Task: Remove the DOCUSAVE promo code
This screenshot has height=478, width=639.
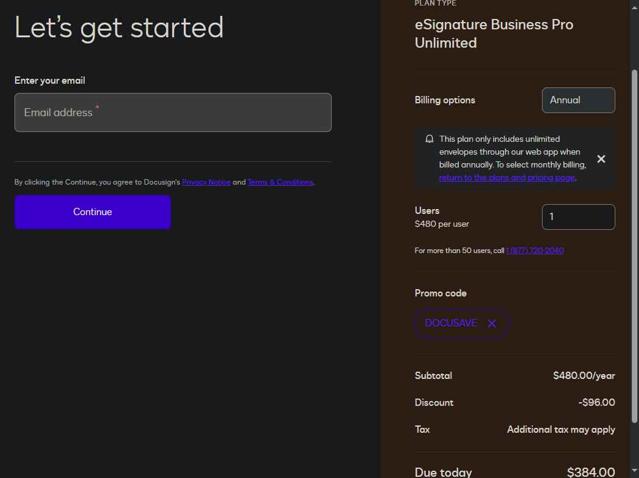Action: tap(492, 324)
